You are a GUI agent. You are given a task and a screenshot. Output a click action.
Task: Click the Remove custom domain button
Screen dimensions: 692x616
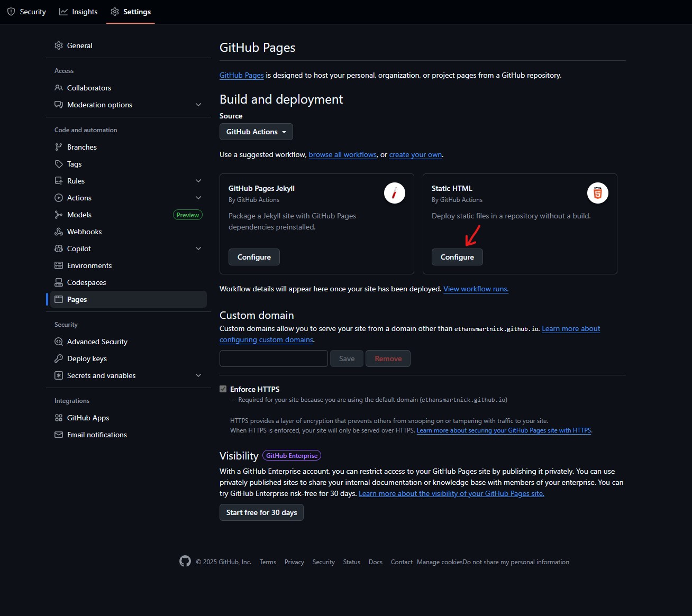point(388,358)
